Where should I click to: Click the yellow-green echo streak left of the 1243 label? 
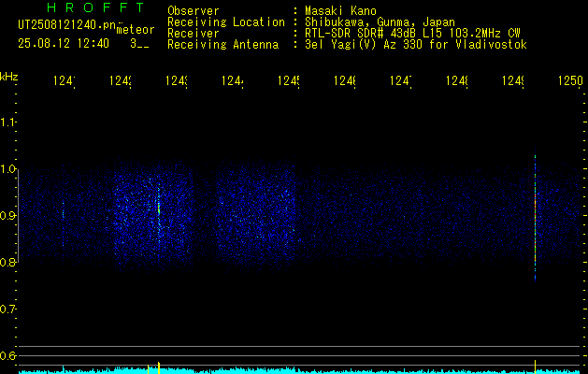[159, 209]
